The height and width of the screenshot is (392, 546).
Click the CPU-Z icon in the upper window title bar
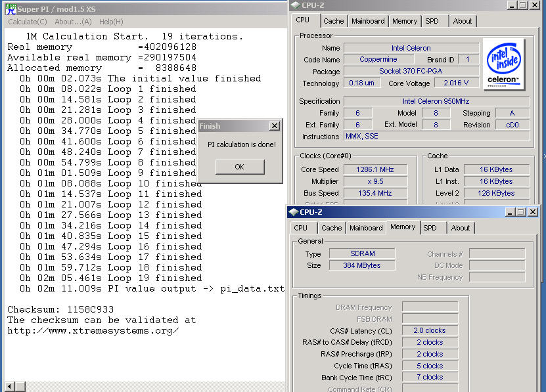(295, 5)
